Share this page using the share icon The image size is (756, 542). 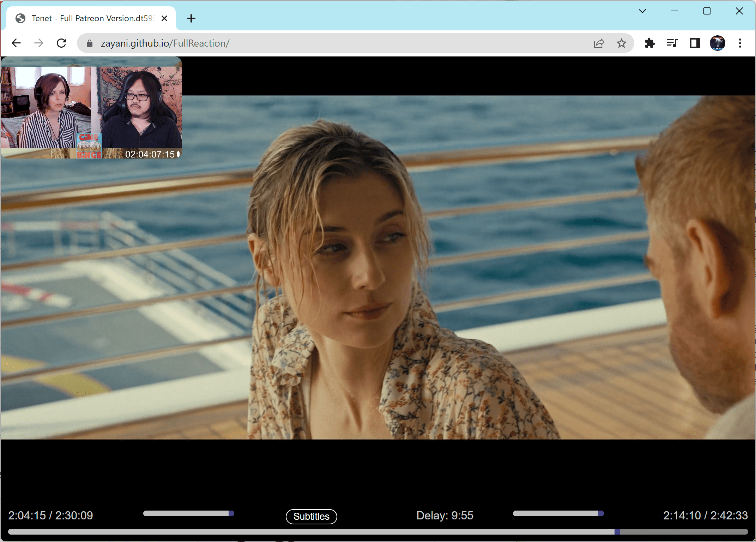click(599, 43)
